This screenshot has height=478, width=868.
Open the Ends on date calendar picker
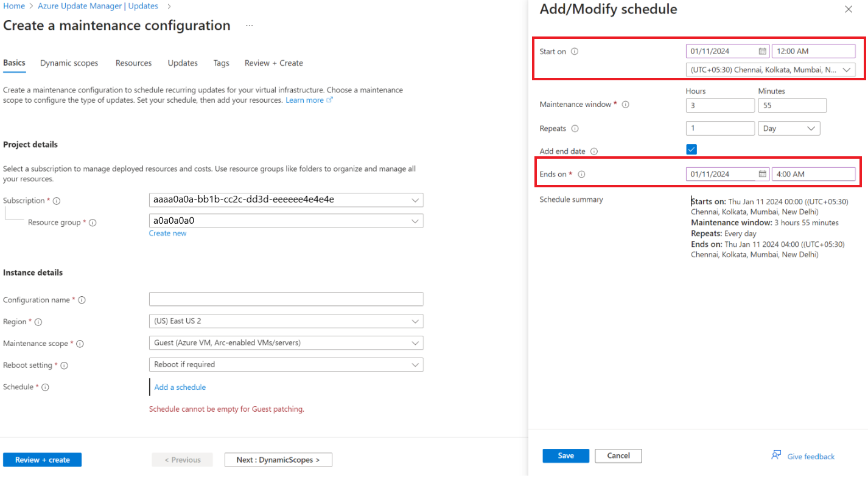click(762, 175)
